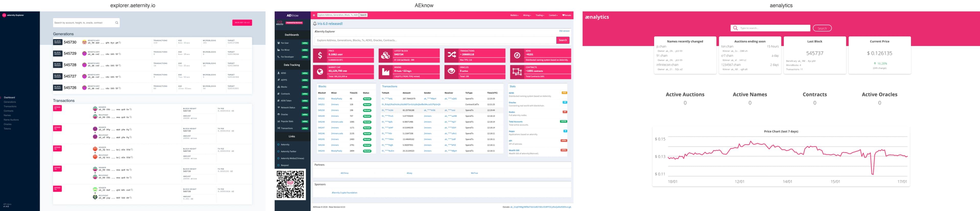Image resolution: width=980 pixels, height=211 pixels.
Task: Open Contracts in explorer sidebar
Action: 8,111
